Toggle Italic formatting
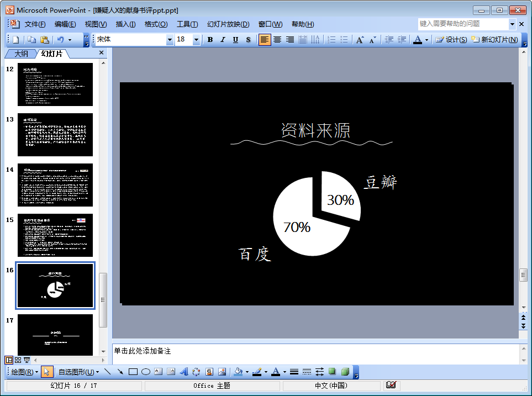 point(223,40)
